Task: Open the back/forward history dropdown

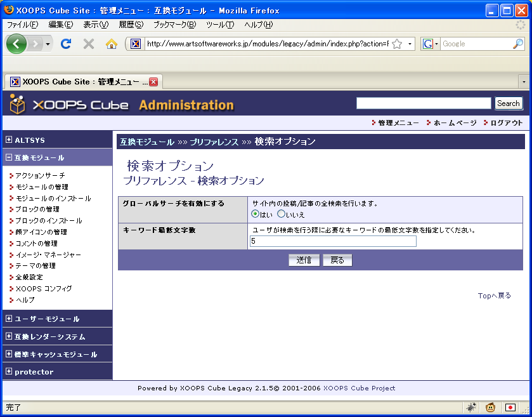Action: click(48, 44)
